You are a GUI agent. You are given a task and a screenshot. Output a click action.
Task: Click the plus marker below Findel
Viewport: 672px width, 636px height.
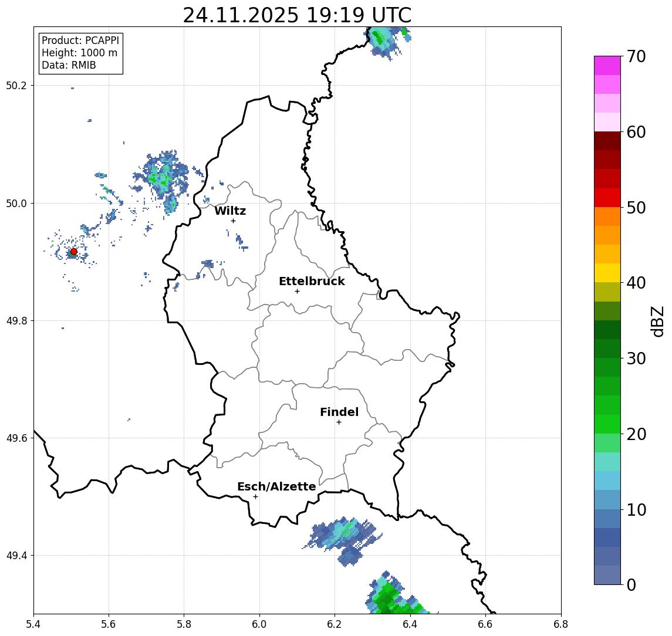[339, 422]
